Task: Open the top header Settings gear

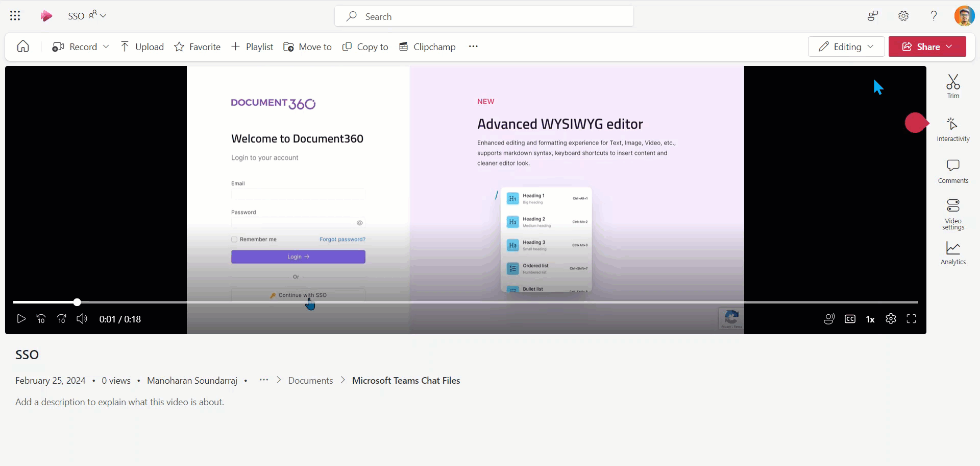Action: click(x=903, y=16)
